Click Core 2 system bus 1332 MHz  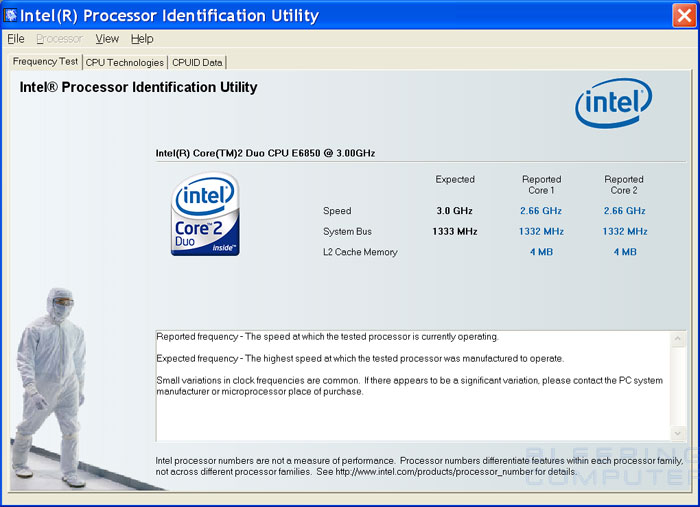point(625,232)
